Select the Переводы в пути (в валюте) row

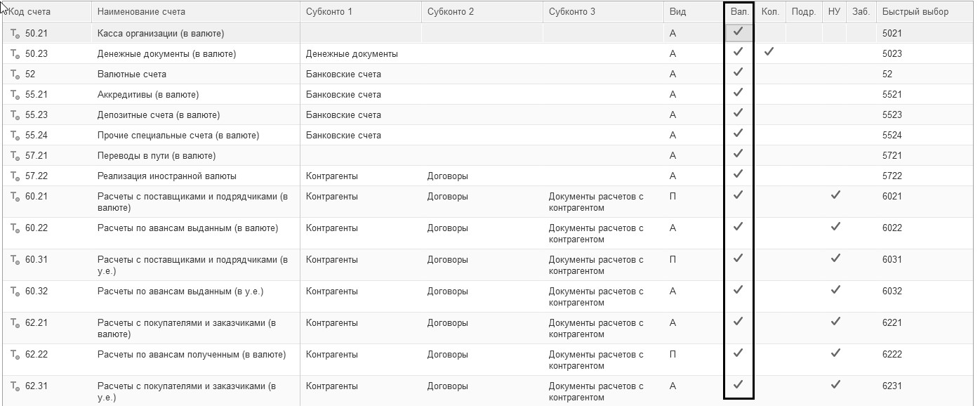pyautogui.click(x=157, y=156)
